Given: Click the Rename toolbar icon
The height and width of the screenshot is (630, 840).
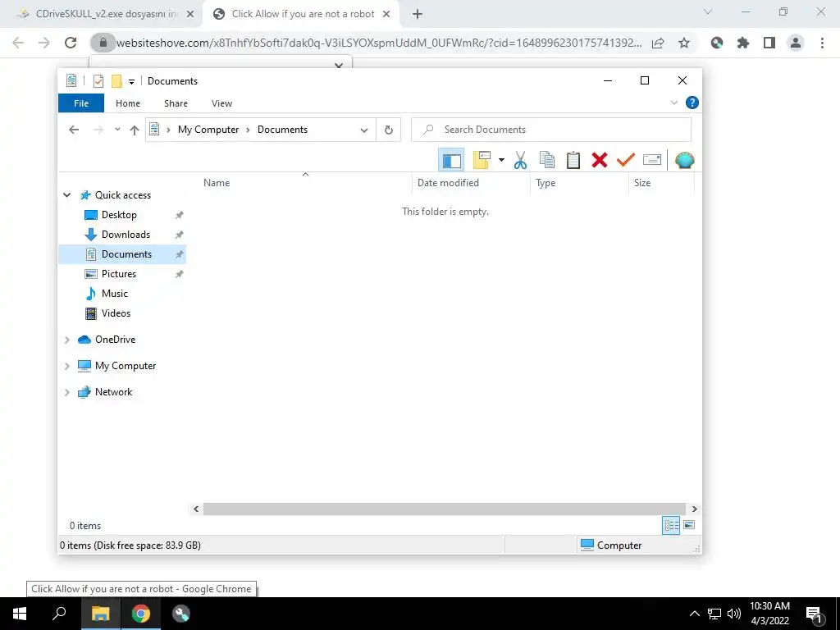Looking at the screenshot, I should tap(652, 160).
